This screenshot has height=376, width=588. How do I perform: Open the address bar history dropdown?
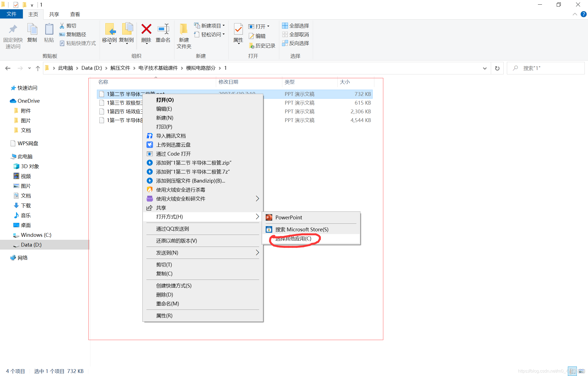click(x=485, y=68)
